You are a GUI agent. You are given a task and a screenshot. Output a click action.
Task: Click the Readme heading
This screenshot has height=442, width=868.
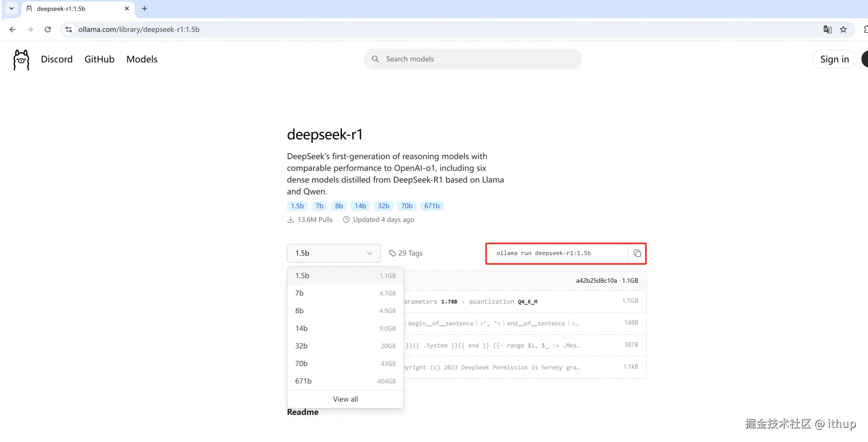302,412
